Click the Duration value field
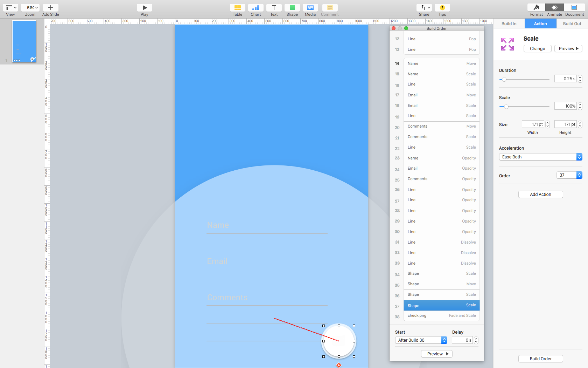This screenshot has width=588, height=368. (566, 79)
